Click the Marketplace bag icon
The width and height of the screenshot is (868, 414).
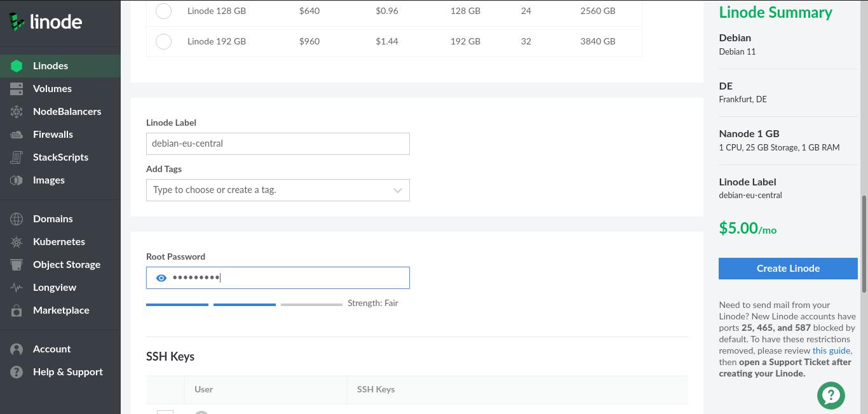tap(17, 310)
